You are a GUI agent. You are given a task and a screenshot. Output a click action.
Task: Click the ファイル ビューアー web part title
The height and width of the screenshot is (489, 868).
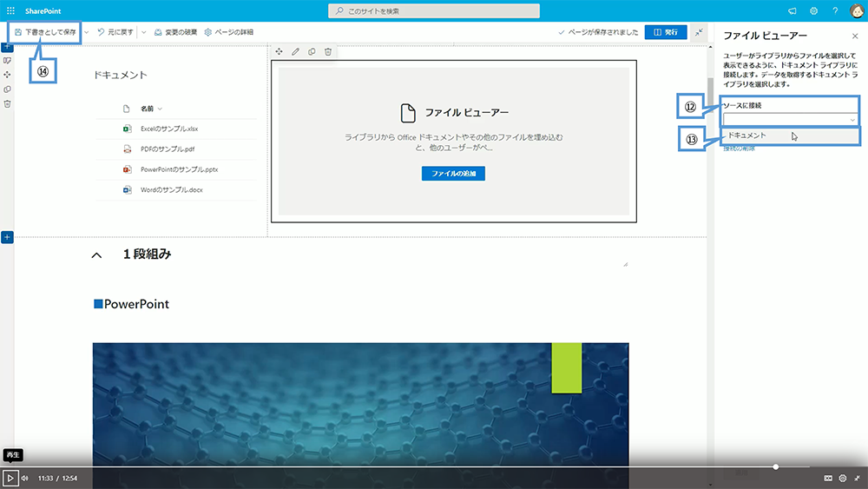tap(466, 112)
